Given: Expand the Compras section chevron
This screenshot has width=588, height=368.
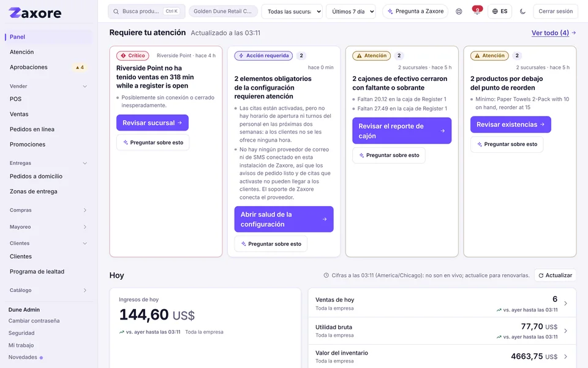Looking at the screenshot, I should tap(85, 210).
